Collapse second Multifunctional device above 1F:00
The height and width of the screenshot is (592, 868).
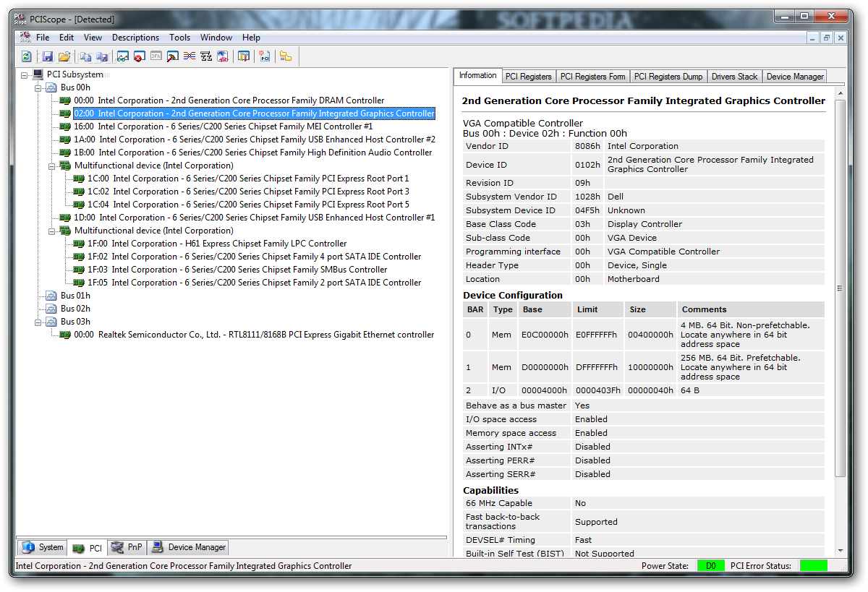tap(52, 231)
